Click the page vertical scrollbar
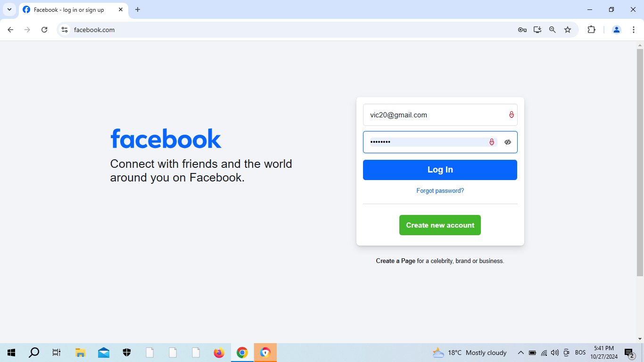644x362 pixels. click(x=640, y=163)
